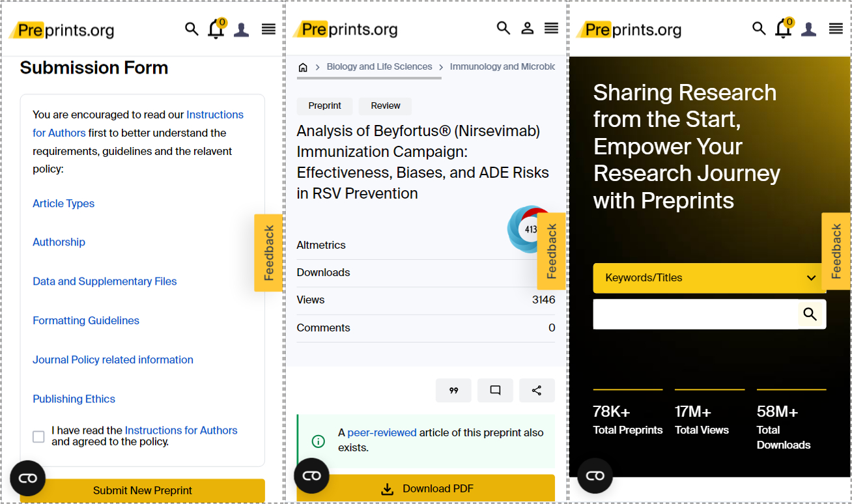
Task: Click home breadcrumb icon in article panel
Action: [303, 67]
